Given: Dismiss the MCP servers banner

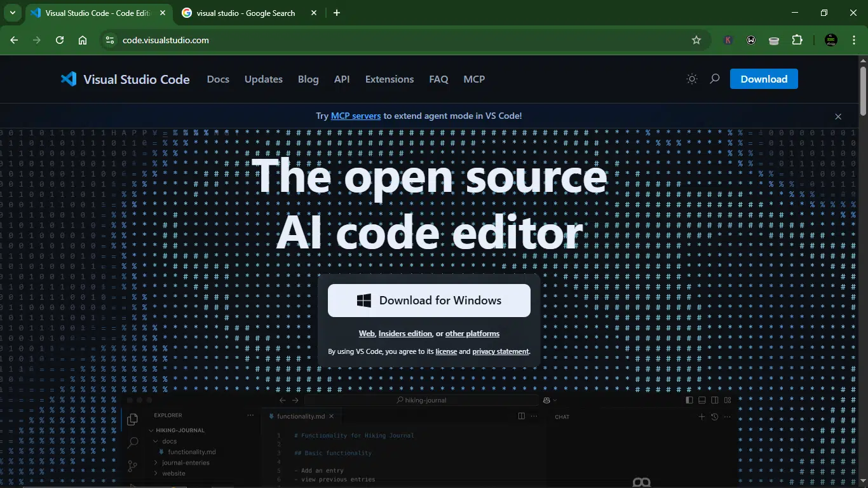Looking at the screenshot, I should point(838,116).
